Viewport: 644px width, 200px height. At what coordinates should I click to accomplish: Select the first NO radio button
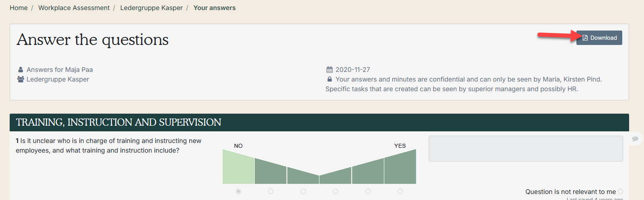[x=238, y=192]
